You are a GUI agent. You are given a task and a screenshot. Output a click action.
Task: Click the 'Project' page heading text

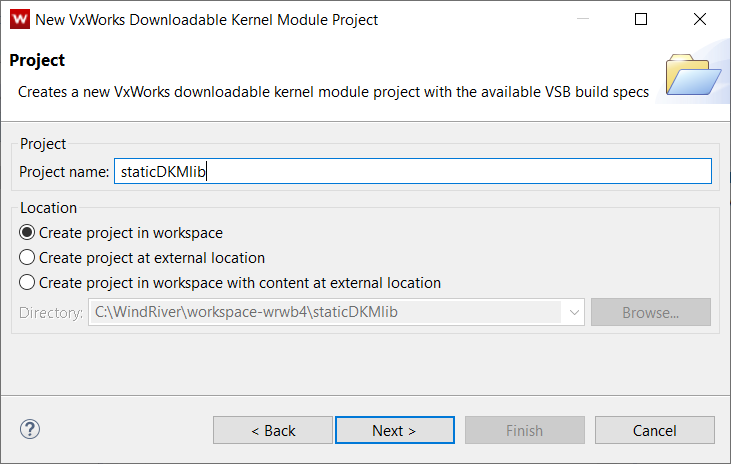click(x=37, y=60)
